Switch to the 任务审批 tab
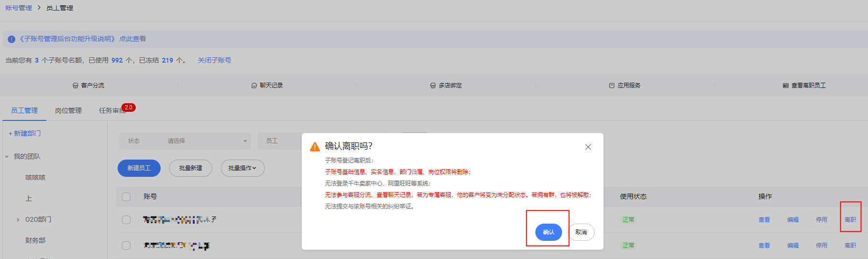Screen dimensions: 868x259 112,111
